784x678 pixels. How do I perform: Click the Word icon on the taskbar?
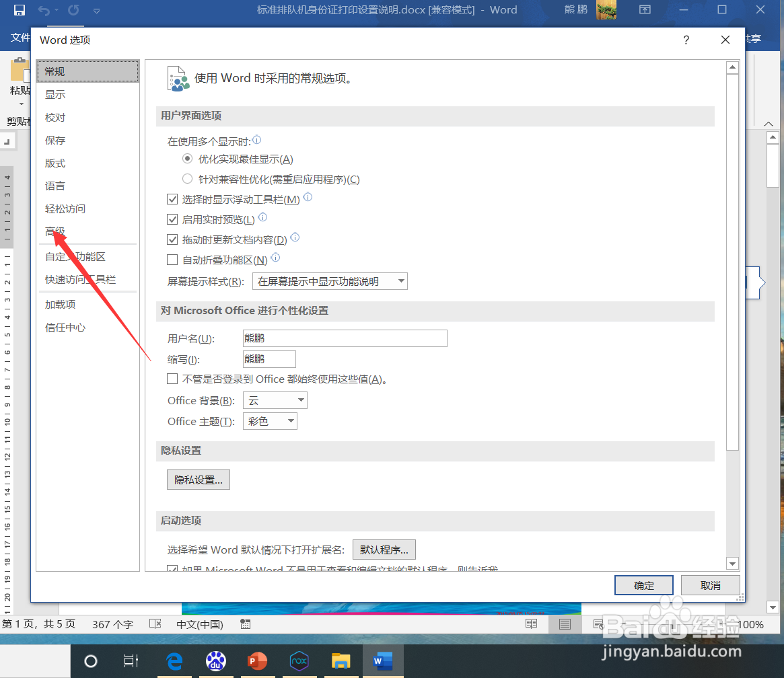382,661
